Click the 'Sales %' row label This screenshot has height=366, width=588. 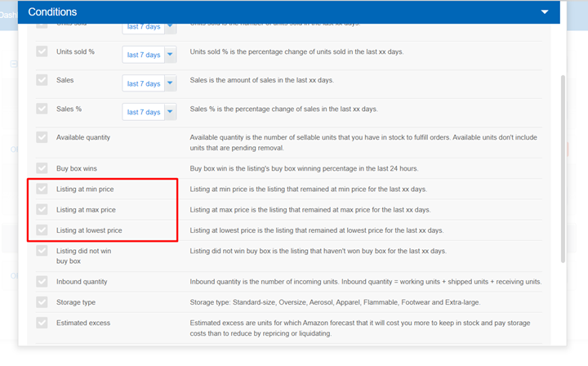tap(69, 109)
